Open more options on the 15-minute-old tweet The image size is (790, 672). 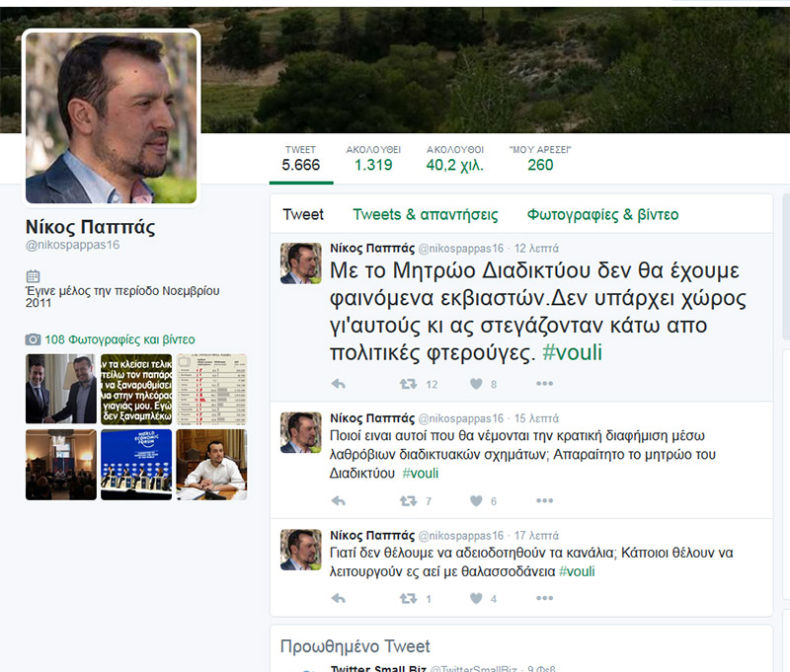pyautogui.click(x=544, y=500)
